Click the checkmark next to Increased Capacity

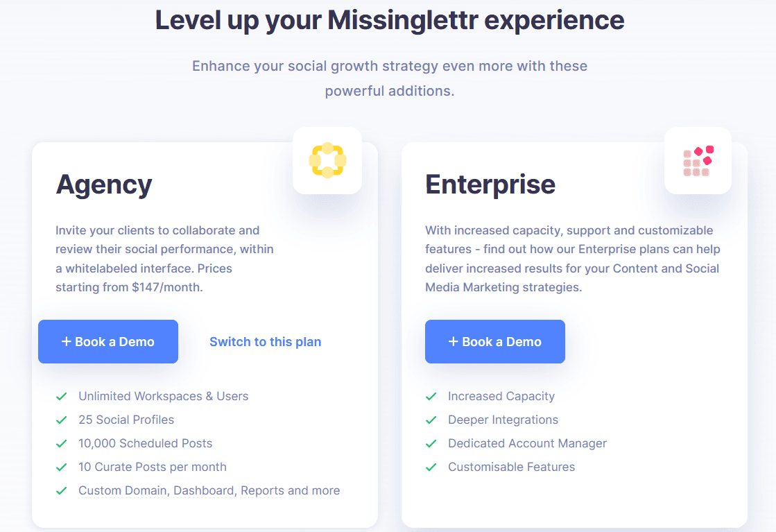431,396
